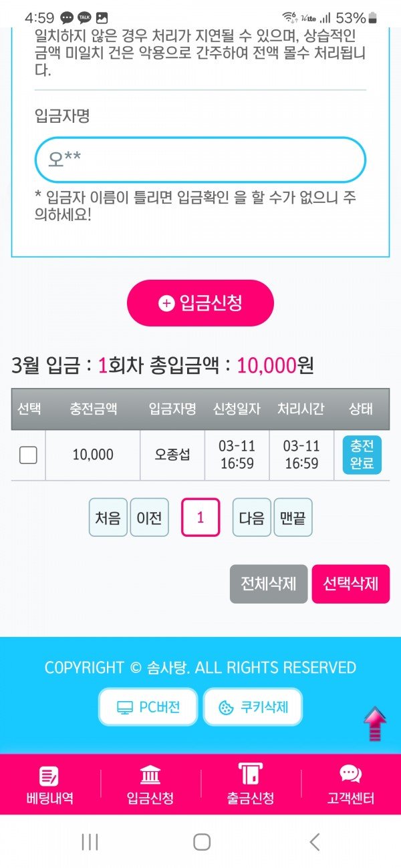Tap the 출금신청 ATM withdrawal icon
The width and height of the screenshot is (401, 868).
251,775
